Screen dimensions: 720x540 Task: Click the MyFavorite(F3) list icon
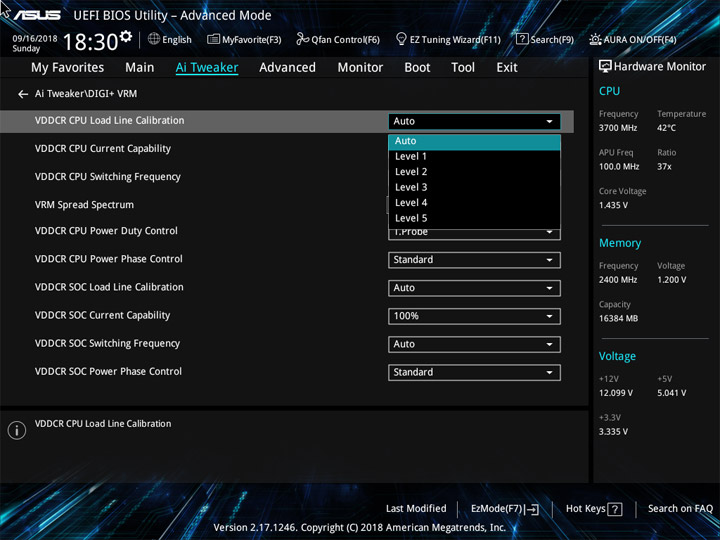click(x=213, y=39)
